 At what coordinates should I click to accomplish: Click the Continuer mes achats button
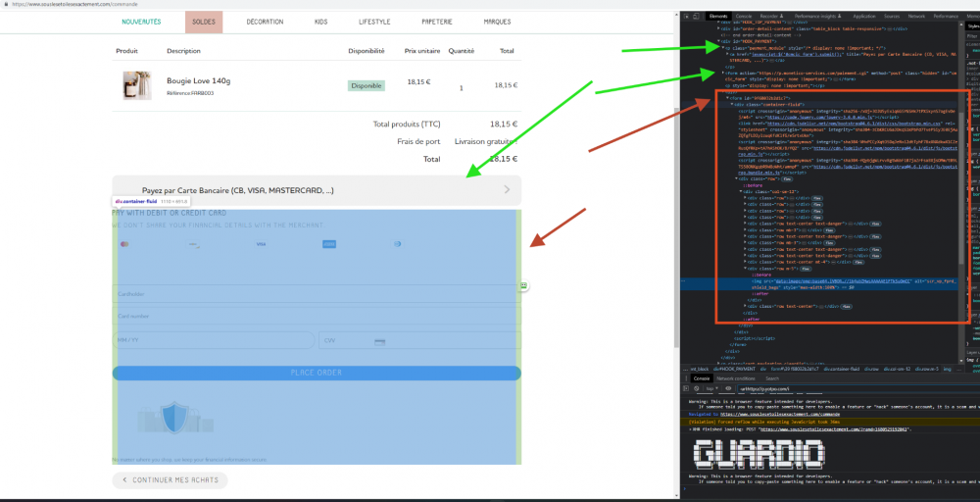click(x=170, y=480)
